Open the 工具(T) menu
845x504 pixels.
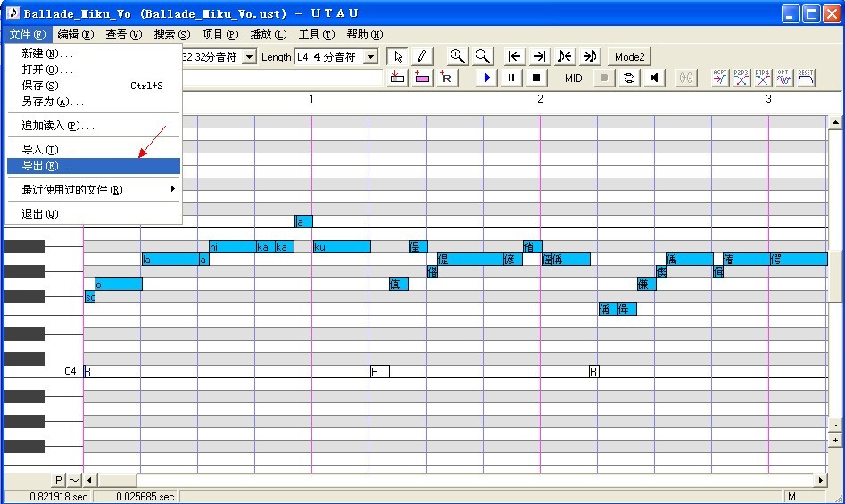click(317, 35)
